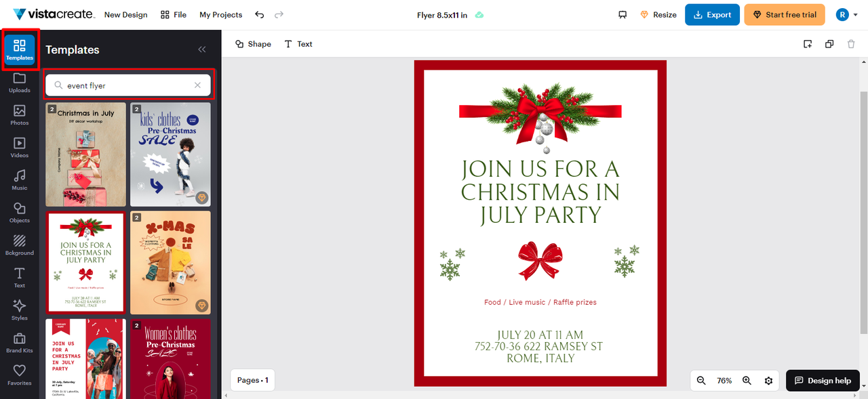Redo the last action

pos(279,14)
